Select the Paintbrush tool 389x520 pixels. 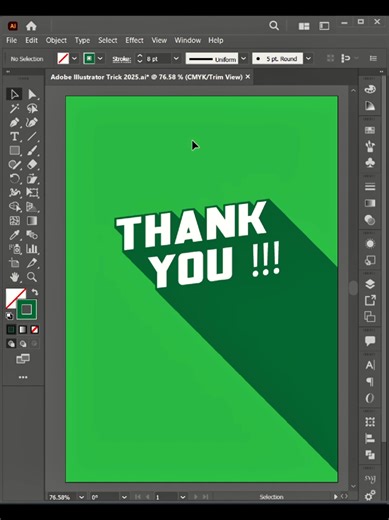pos(32,151)
